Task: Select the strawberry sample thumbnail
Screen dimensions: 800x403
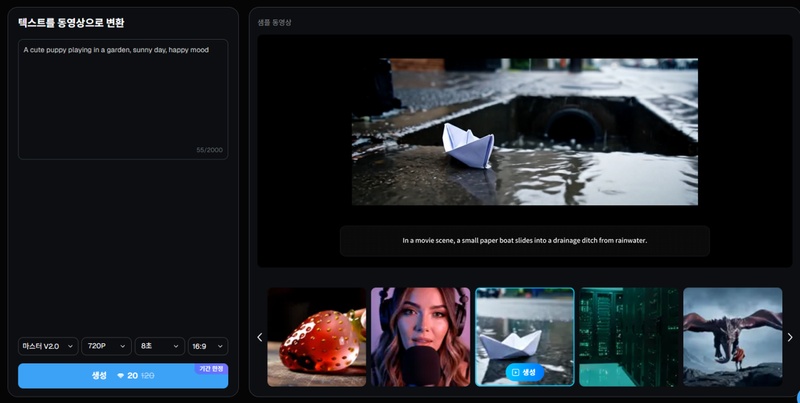Action: (316, 337)
